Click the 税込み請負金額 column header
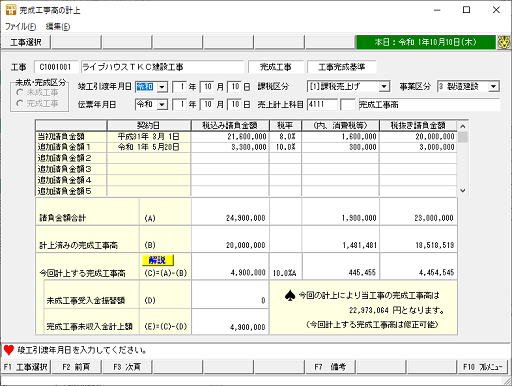 coord(230,126)
